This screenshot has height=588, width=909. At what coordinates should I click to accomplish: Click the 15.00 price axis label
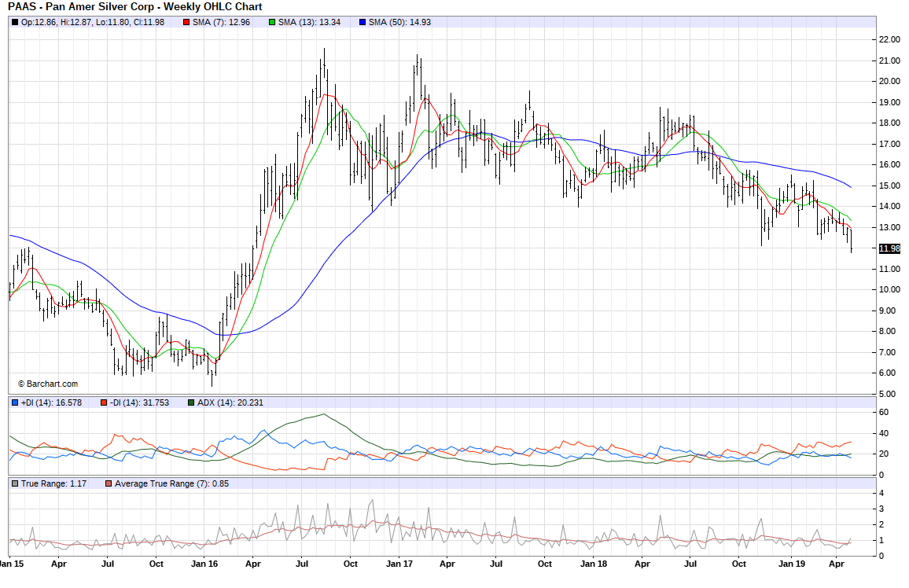click(x=889, y=186)
